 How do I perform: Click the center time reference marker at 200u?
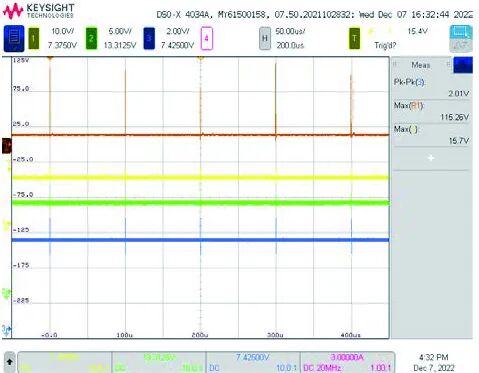pyautogui.click(x=200, y=58)
